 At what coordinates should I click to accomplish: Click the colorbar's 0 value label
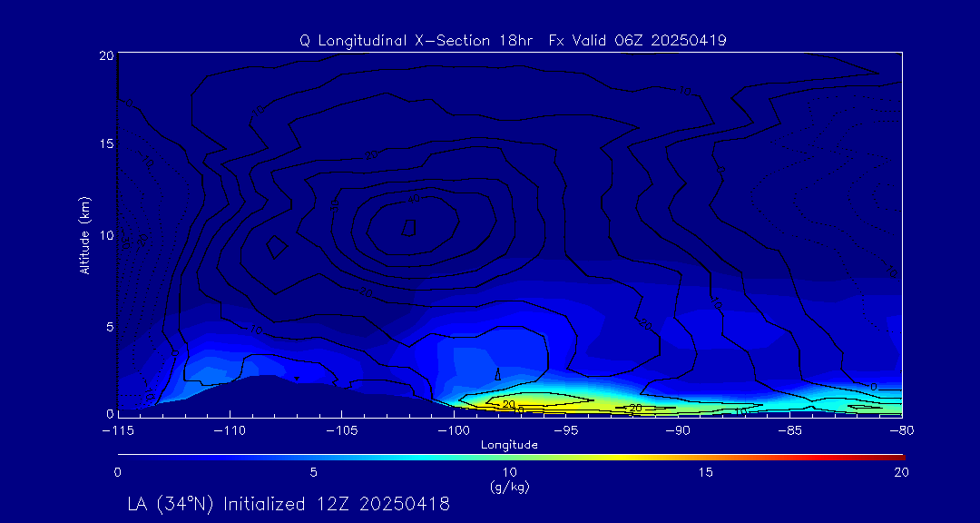pyautogui.click(x=118, y=472)
